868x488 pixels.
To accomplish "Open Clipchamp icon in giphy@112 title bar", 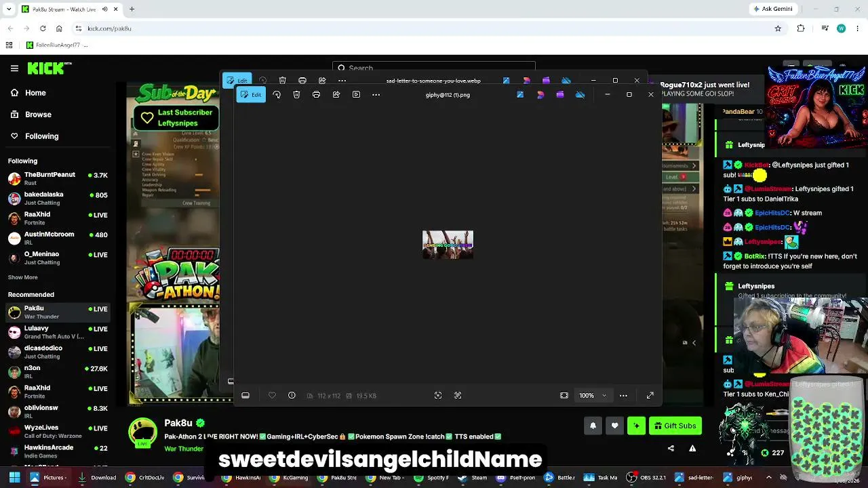I will point(560,95).
